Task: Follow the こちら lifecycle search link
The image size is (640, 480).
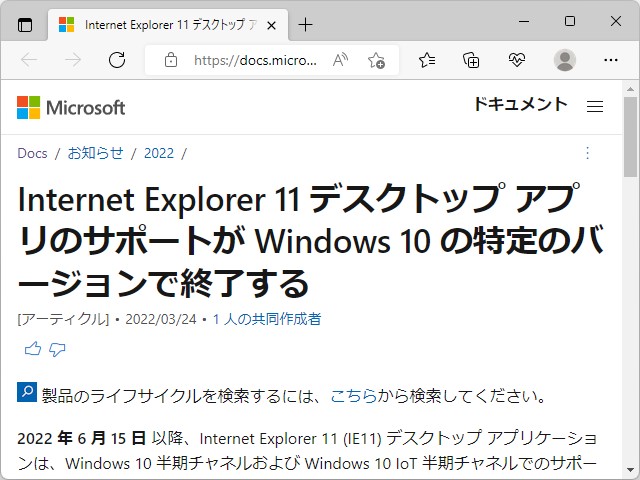Action: 353,396
